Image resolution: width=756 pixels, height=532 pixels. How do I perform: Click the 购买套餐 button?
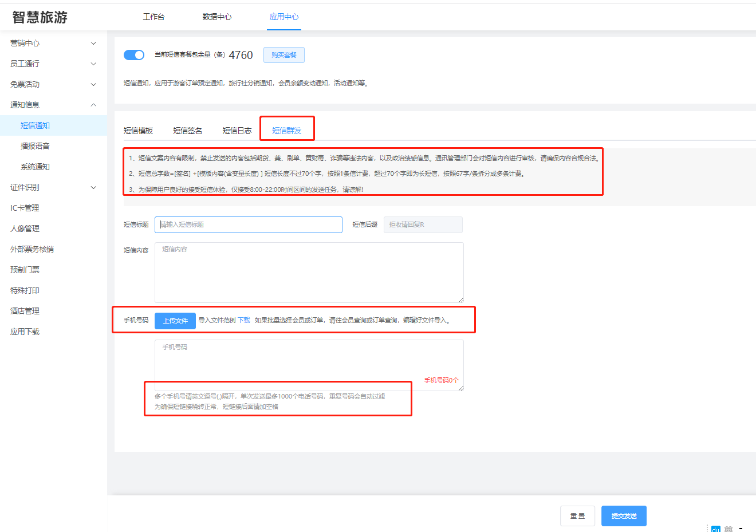coord(283,55)
